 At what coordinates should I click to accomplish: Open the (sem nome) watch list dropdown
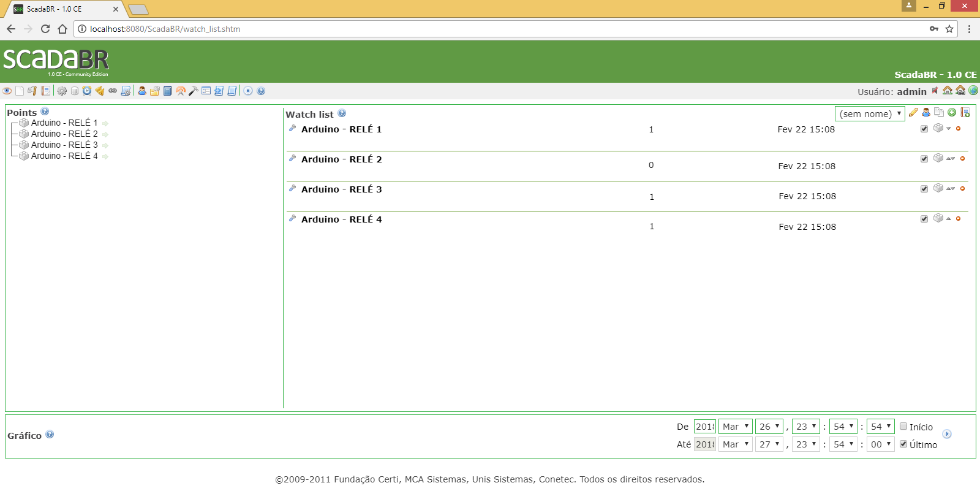click(x=870, y=113)
